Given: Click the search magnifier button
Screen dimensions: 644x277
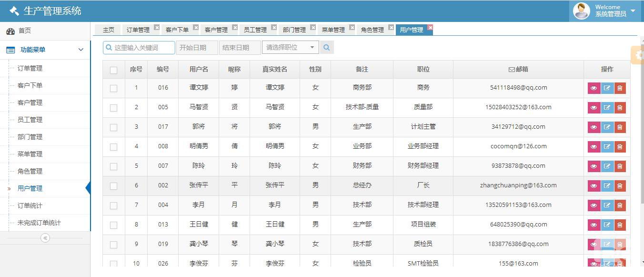Looking at the screenshot, I should click(327, 48).
